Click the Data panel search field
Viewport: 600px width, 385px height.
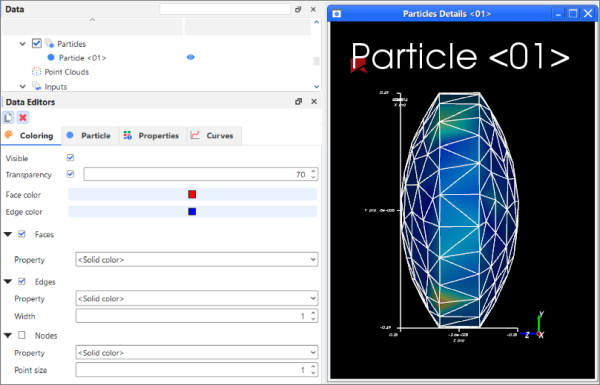coord(225,9)
